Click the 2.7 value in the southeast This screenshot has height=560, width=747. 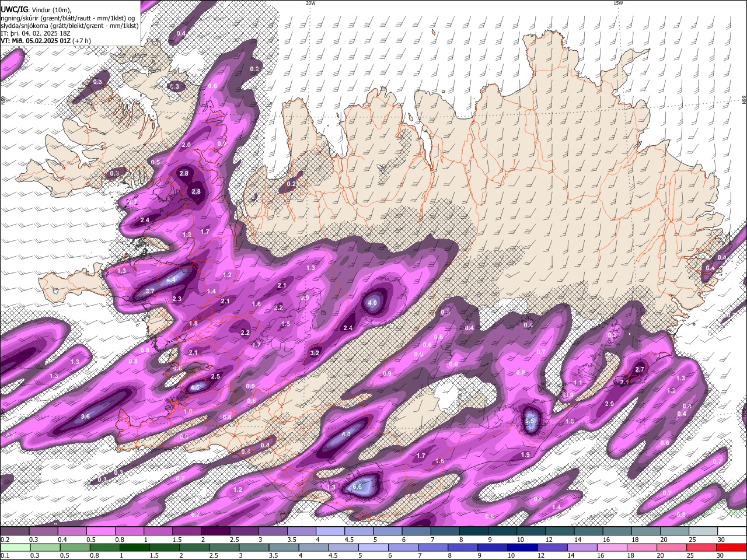(x=640, y=369)
